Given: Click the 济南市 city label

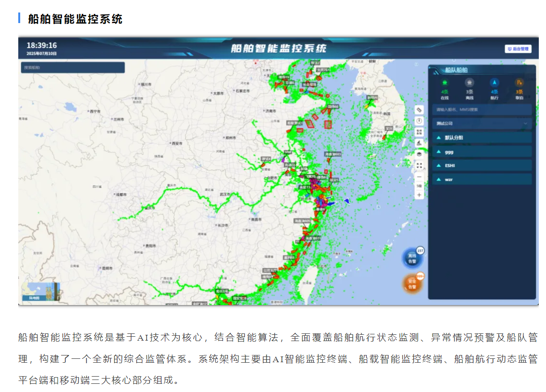Looking at the screenshot, I should pyautogui.click(x=271, y=111).
